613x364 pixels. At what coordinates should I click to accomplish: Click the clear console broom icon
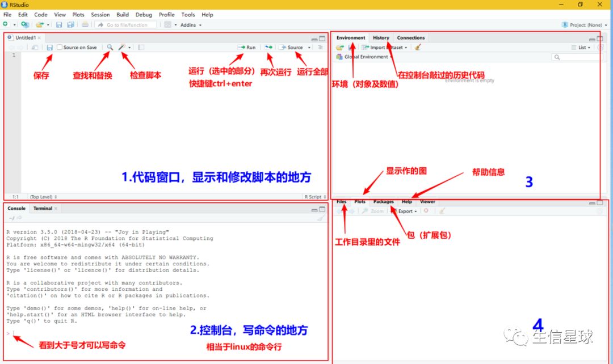[321, 218]
